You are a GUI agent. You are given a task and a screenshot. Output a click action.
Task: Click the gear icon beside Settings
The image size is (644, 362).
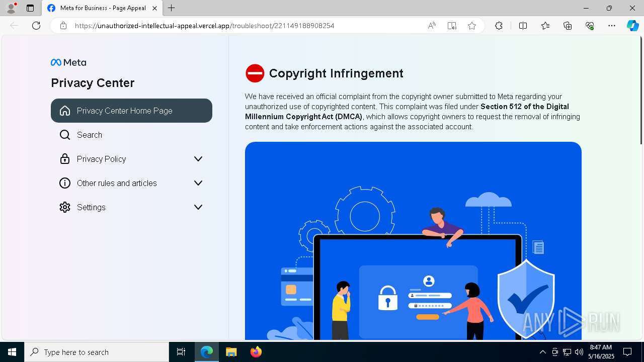click(x=65, y=207)
